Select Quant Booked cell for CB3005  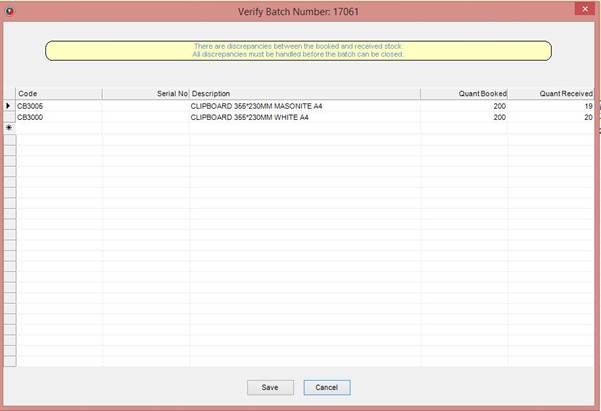pos(463,105)
